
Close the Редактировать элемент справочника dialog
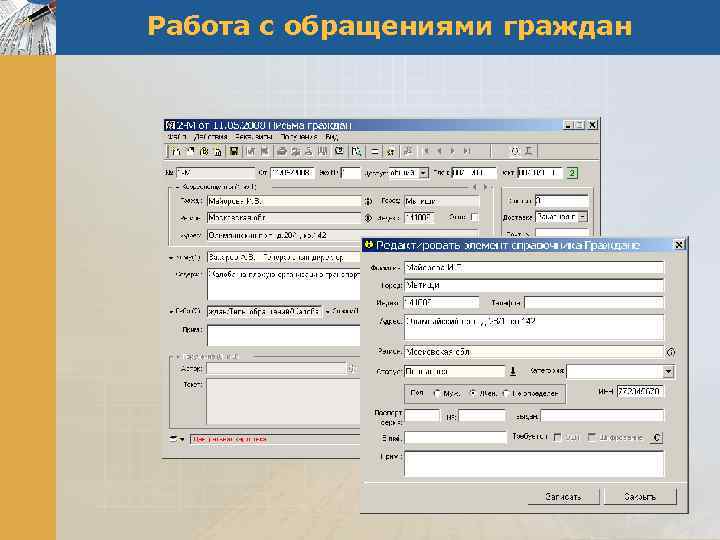(x=679, y=245)
